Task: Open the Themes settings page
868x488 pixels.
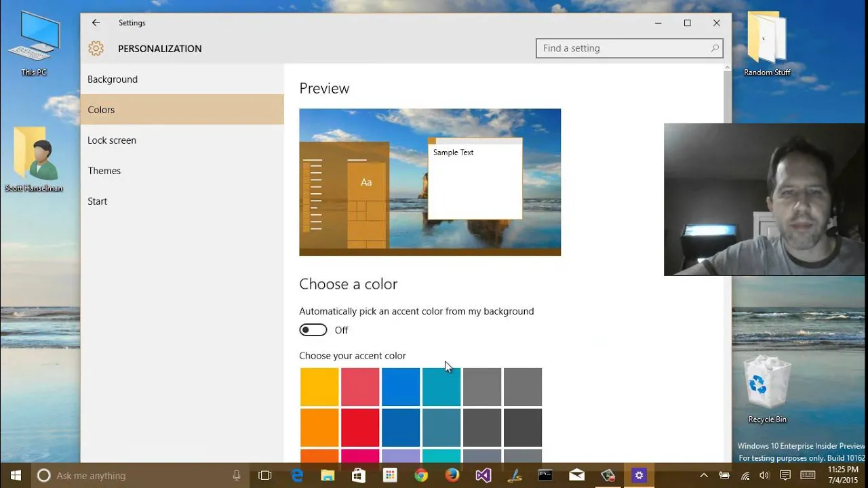Action: click(x=182, y=171)
